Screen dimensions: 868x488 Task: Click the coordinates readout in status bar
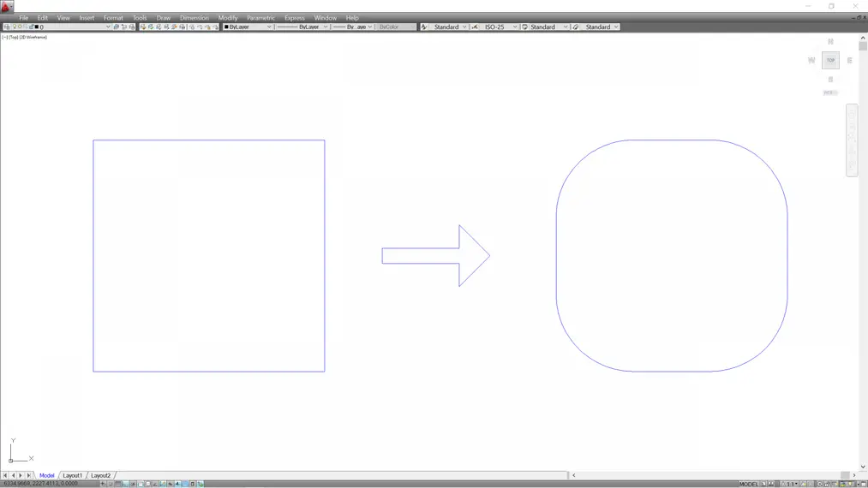click(x=41, y=484)
